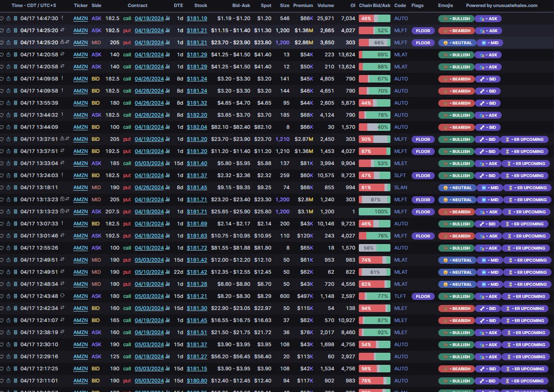Click FLOOR flag on 12:43:48 row
The image size is (554, 392).
point(423,296)
